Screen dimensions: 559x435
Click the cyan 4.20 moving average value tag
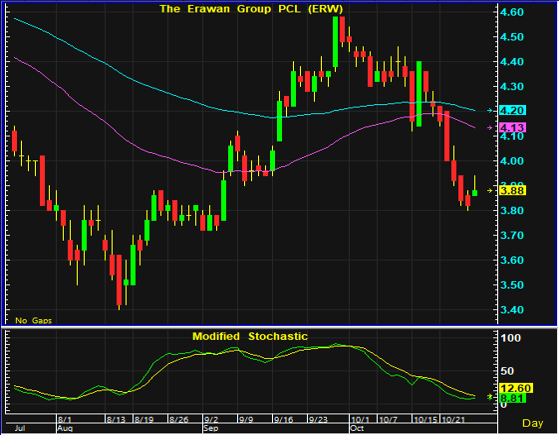(513, 110)
